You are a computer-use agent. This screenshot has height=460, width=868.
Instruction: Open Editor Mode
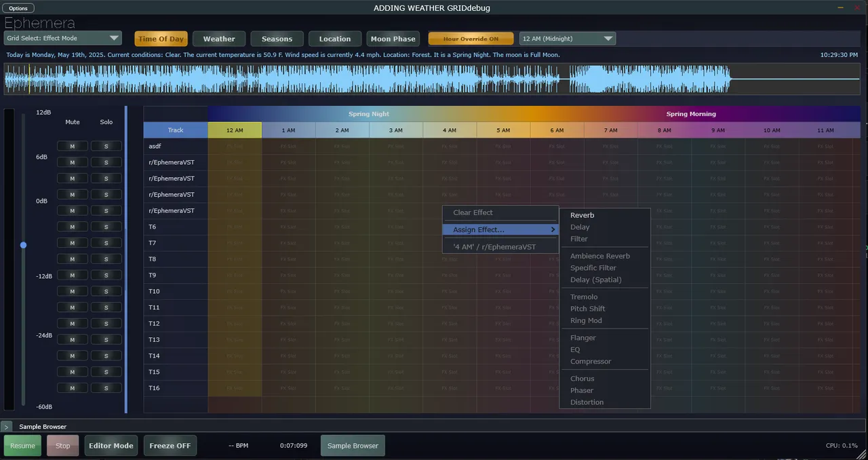pyautogui.click(x=111, y=446)
